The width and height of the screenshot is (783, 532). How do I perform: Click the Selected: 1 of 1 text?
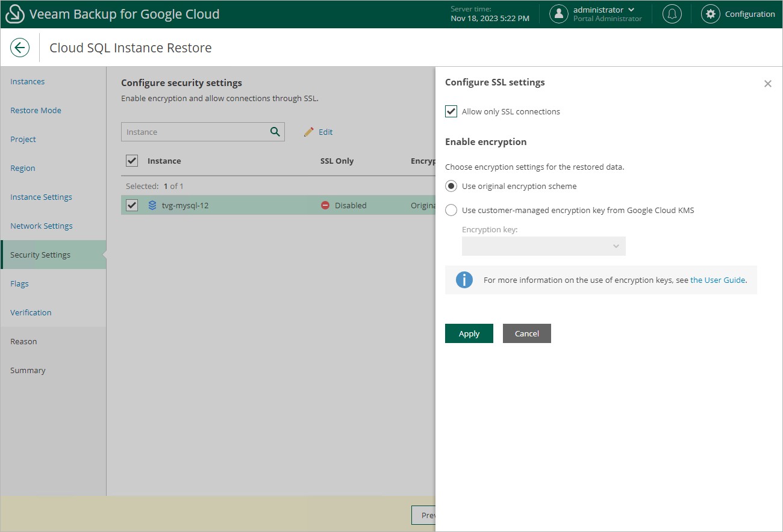[x=155, y=186]
